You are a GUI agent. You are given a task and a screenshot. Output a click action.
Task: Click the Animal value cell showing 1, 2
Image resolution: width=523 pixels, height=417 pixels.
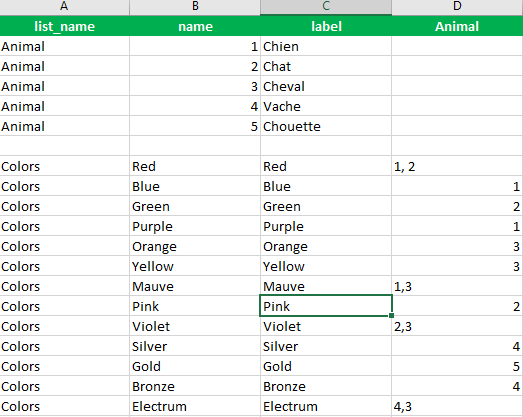[457, 166]
